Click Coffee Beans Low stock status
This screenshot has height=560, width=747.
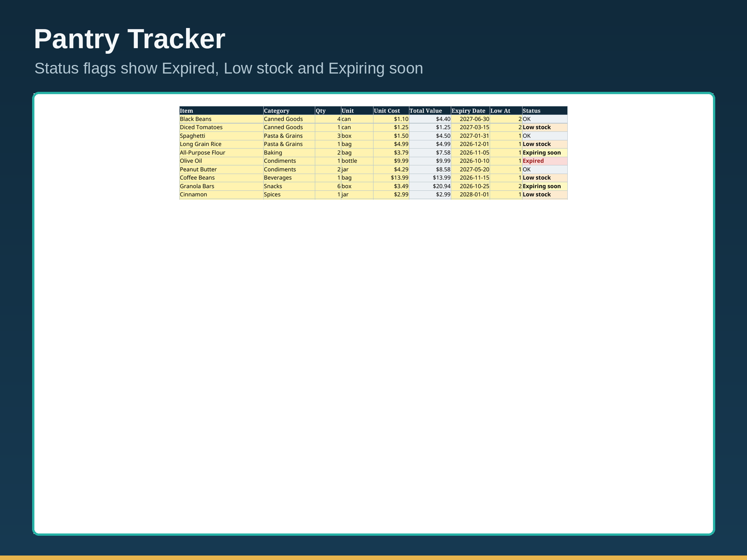[544, 178]
